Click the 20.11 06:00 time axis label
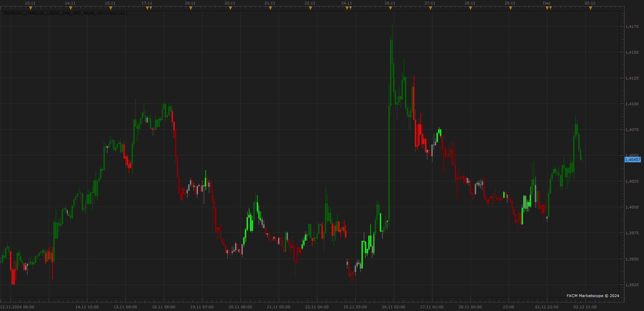 click(x=240, y=307)
